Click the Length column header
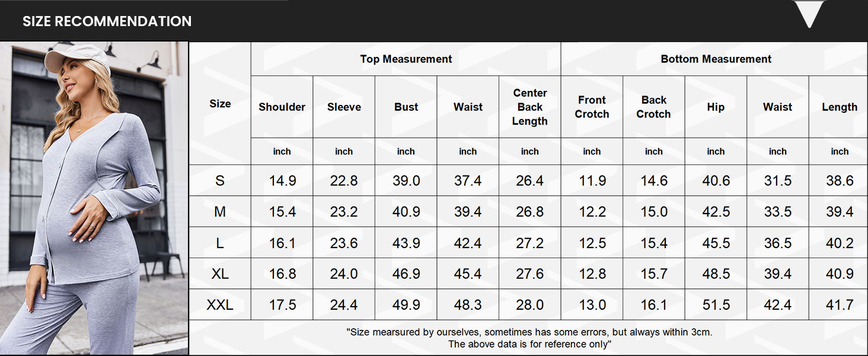Image resolution: width=868 pixels, height=356 pixels. point(839,107)
